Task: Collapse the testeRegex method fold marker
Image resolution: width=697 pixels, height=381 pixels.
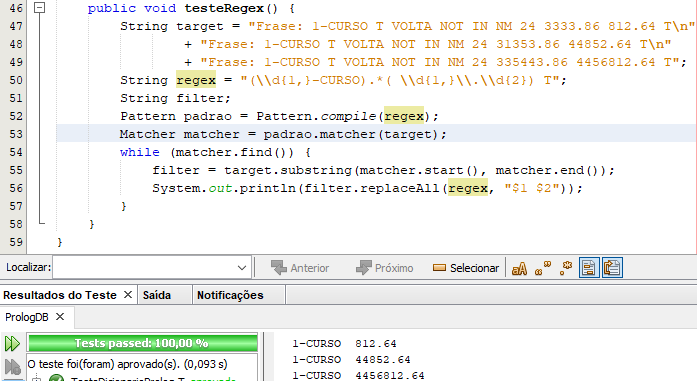Action: (40, 8)
